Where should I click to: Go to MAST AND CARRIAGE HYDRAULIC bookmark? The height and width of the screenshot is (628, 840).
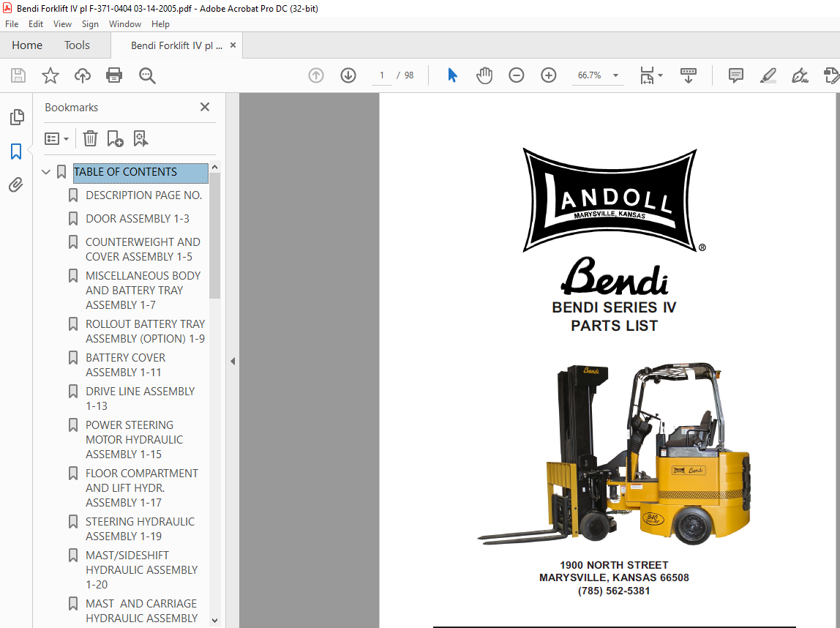[141, 611]
